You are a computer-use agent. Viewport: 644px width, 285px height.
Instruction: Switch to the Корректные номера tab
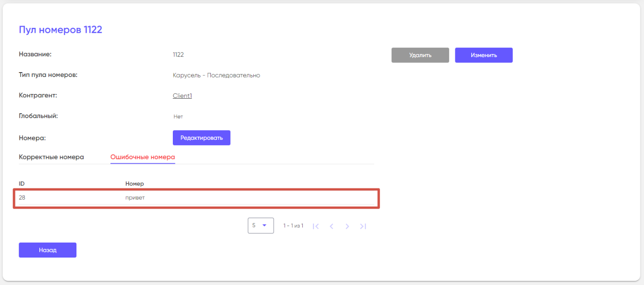click(51, 157)
